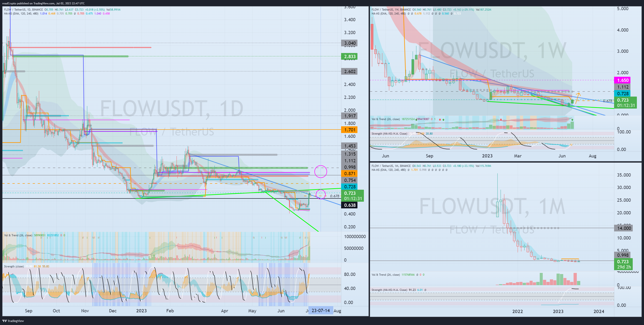Click the 1.112 label on 1D chart axis
The width and height of the screenshot is (644, 325).
point(349,161)
